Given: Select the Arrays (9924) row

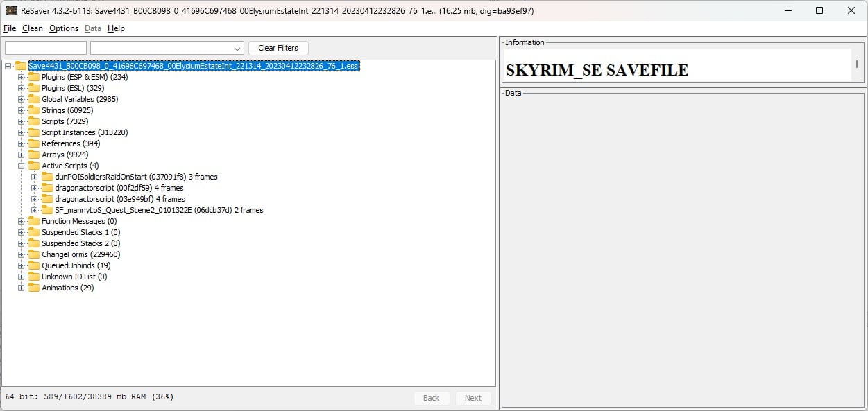Looking at the screenshot, I should coord(65,155).
